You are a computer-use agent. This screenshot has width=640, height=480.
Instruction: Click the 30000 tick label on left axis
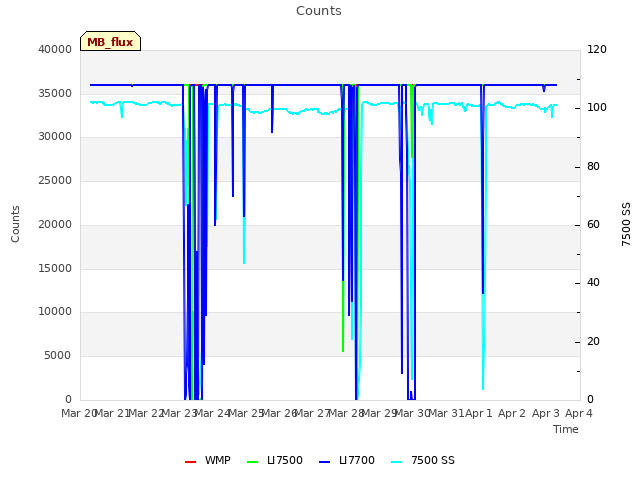tap(55, 137)
